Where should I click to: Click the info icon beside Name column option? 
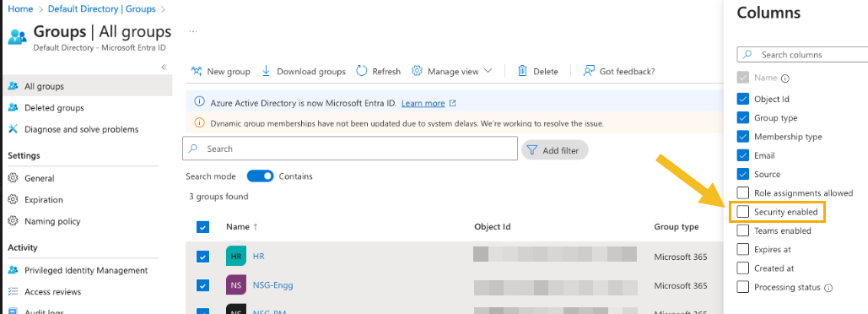tap(785, 78)
